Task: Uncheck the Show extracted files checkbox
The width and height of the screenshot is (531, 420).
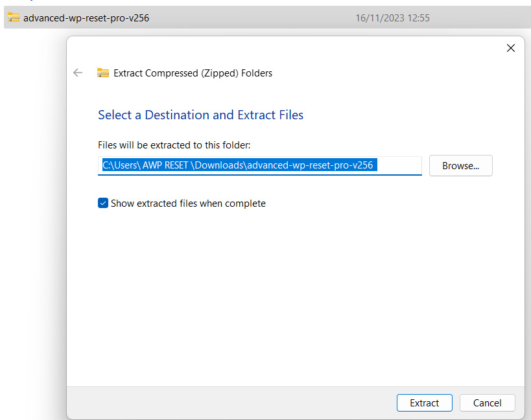Action: coord(103,203)
